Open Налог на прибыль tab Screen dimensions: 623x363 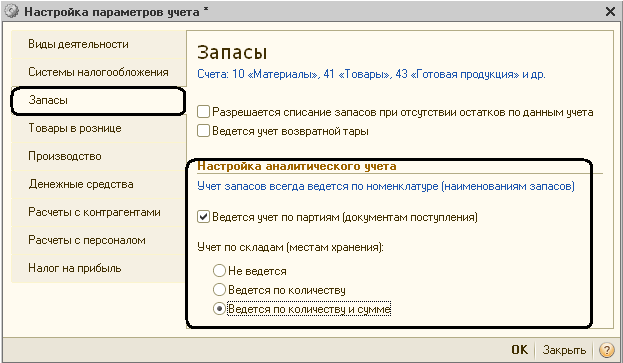(99, 268)
